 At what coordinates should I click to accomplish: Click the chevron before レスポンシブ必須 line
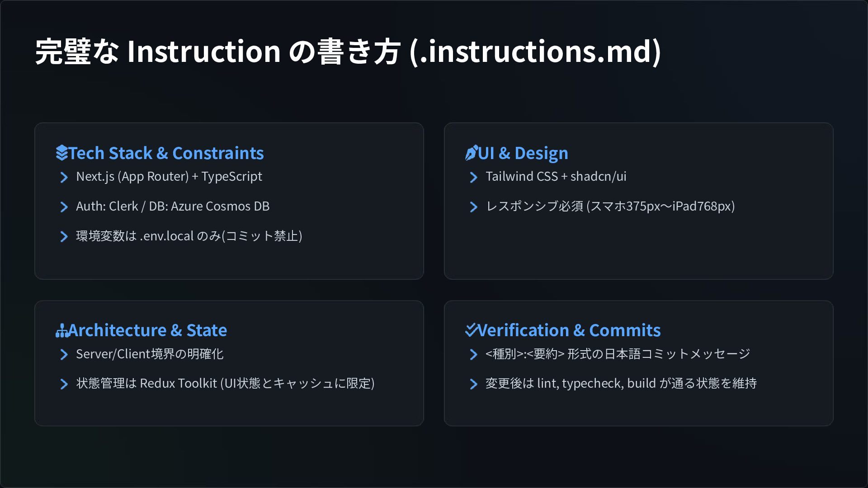(473, 207)
